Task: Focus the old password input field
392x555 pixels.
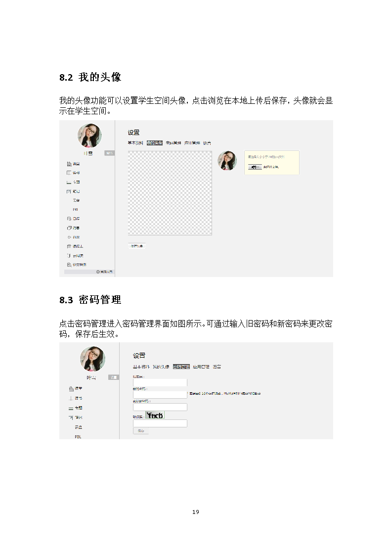Action: click(x=160, y=383)
